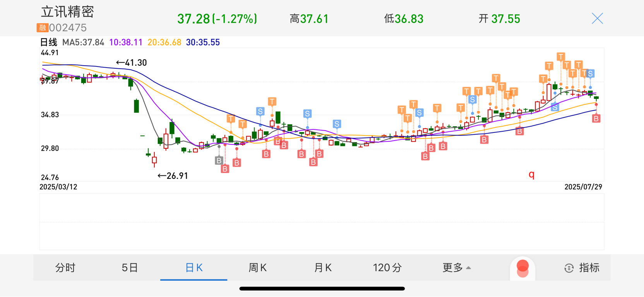This screenshot has height=297, width=644.
Task: Tap the start date 2025/03/12
Action: pos(58,187)
